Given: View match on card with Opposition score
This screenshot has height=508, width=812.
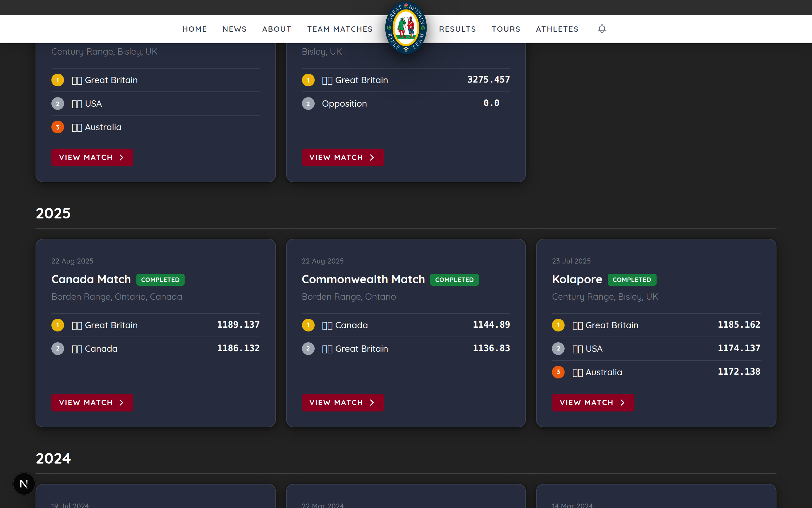Looking at the screenshot, I should (343, 157).
